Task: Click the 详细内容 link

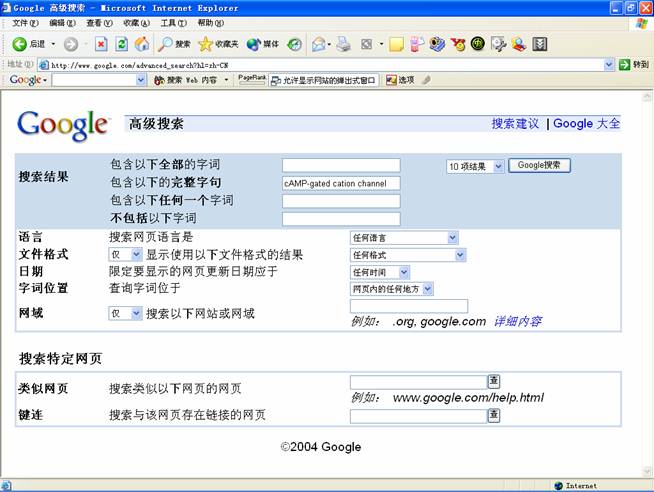Action: point(518,321)
